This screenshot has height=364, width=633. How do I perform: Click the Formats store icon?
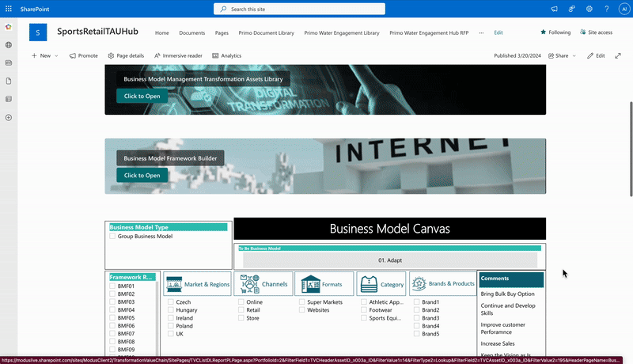point(310,284)
